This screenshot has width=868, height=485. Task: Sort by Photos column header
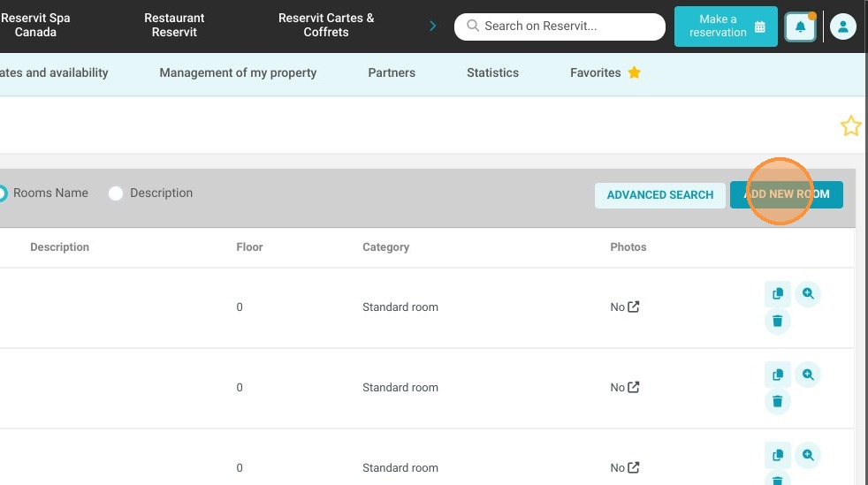628,247
